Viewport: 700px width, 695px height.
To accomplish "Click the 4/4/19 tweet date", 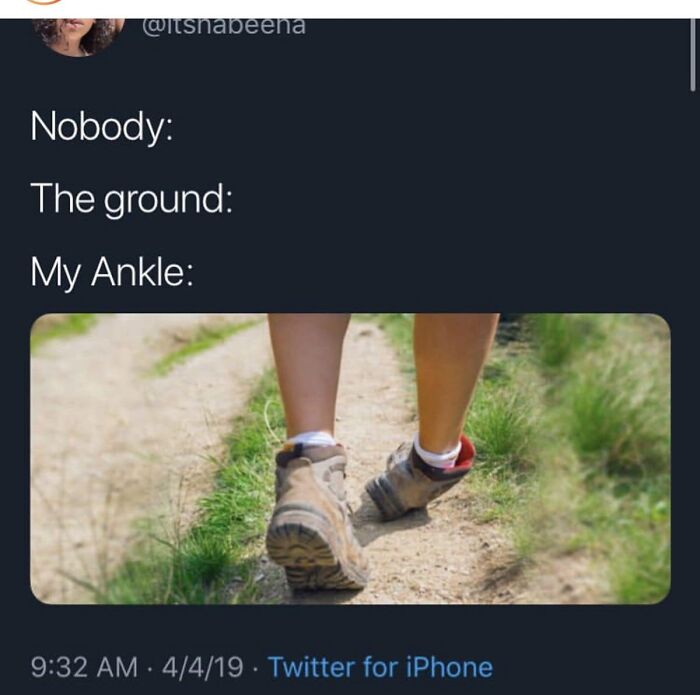I will [203, 667].
